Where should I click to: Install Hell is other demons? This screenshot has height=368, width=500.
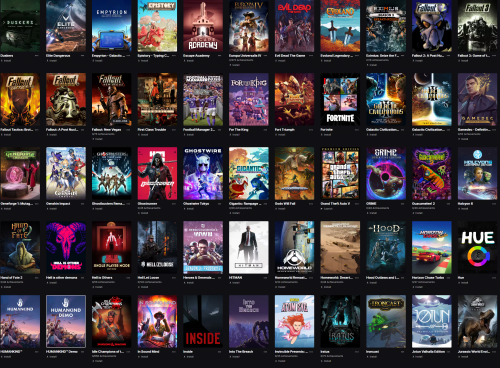52,283
